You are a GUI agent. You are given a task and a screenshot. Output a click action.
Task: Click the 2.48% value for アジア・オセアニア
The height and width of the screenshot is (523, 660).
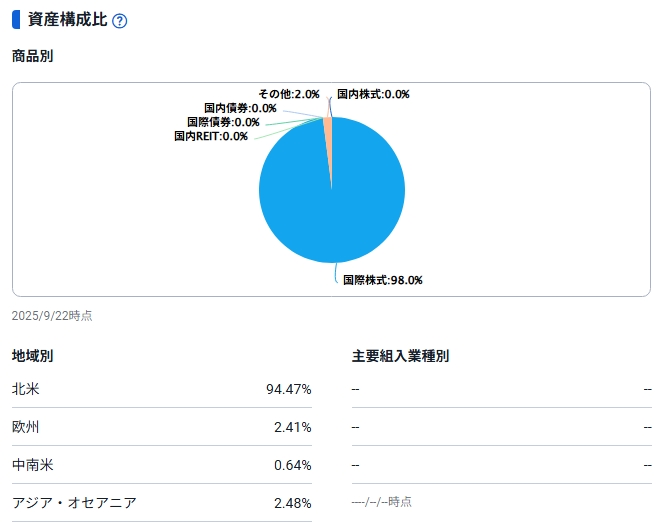coord(292,503)
